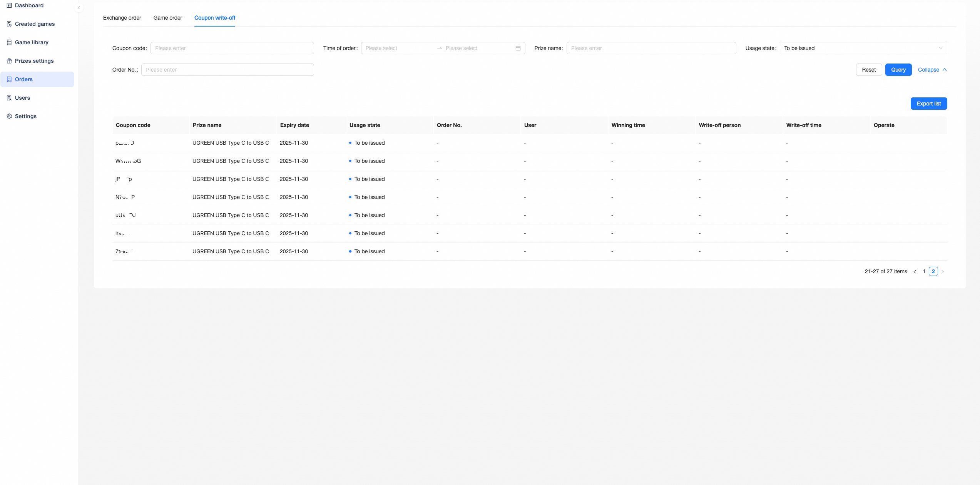Click the Settings gear icon

(x=9, y=116)
